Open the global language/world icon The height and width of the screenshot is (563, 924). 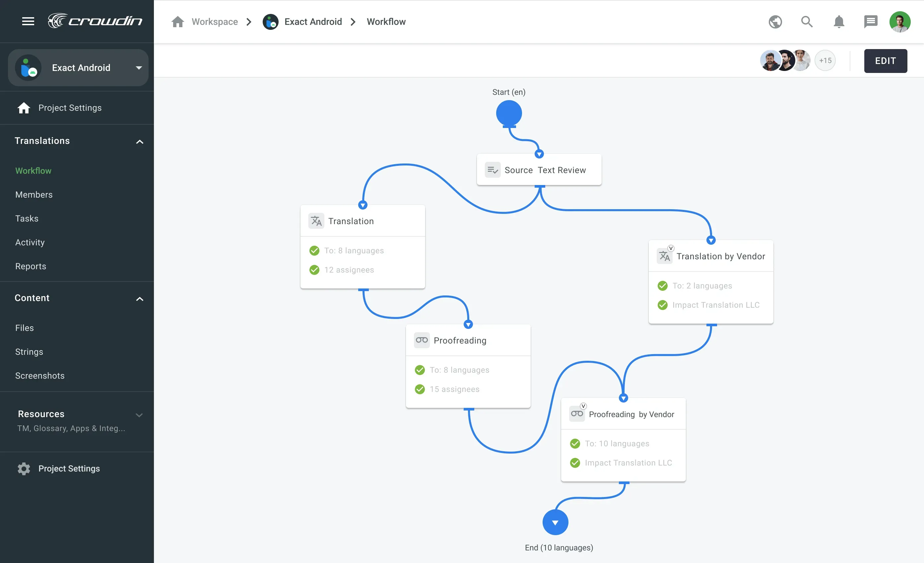[x=775, y=22]
